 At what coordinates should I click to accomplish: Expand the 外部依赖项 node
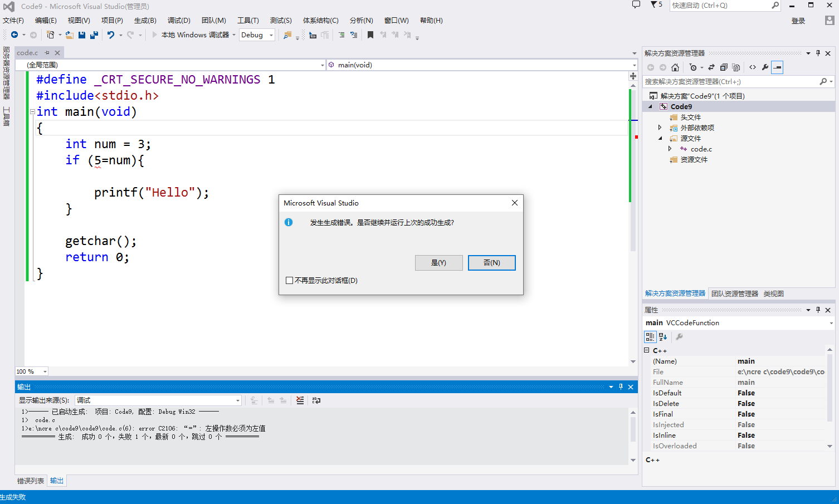(660, 128)
